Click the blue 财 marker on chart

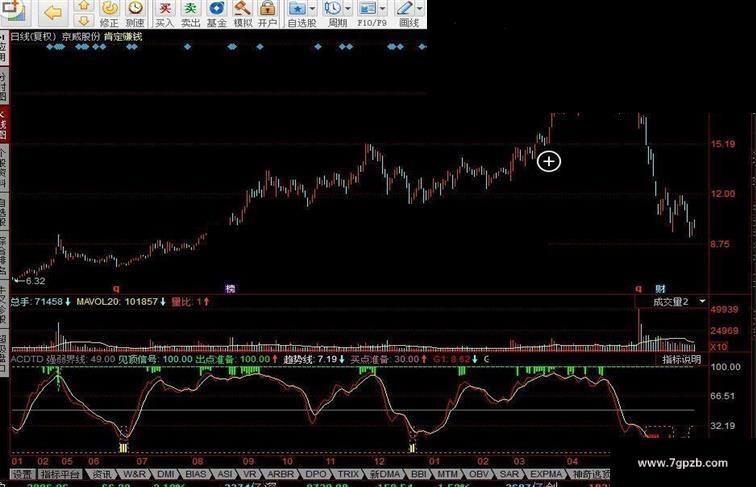pos(660,289)
